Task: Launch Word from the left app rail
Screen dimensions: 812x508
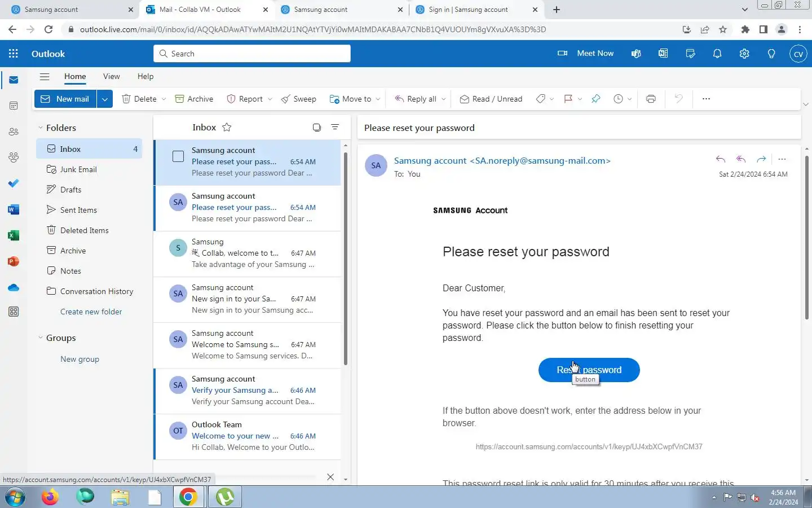Action: (x=14, y=209)
